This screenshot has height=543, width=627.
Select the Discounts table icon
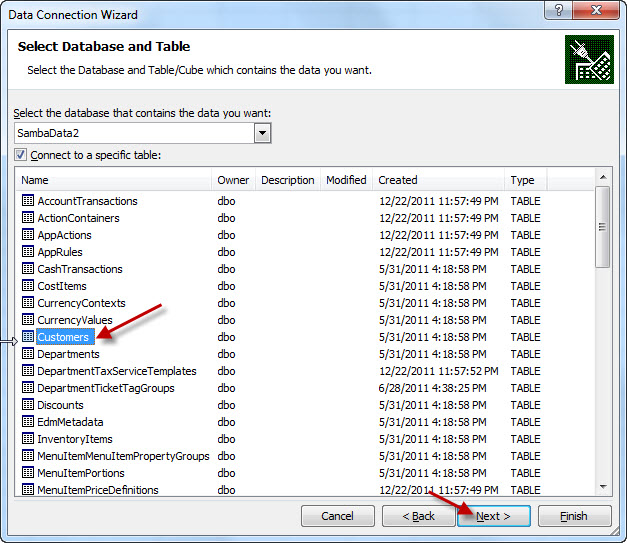[x=28, y=405]
